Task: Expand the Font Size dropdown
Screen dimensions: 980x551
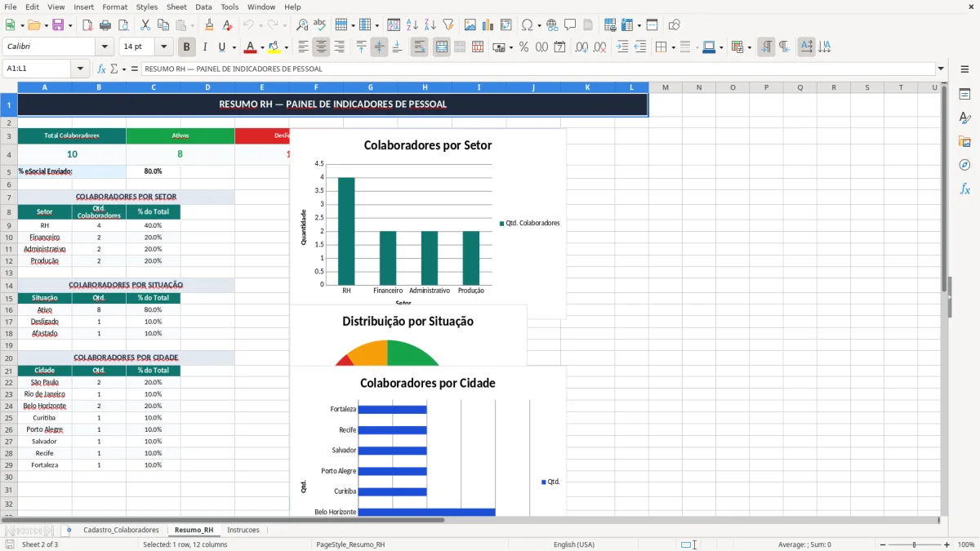Action: [x=164, y=47]
